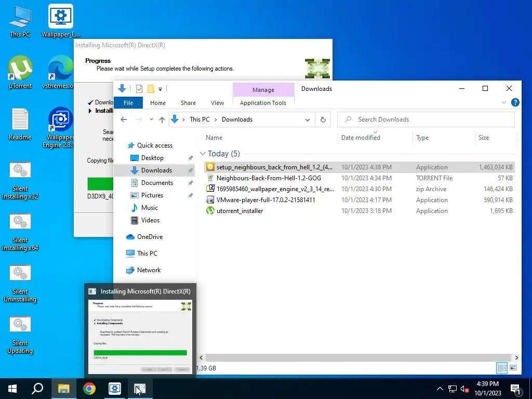Screen dimensions: 532x399
Task: Open This PC desktop icon
Action: tap(20, 21)
